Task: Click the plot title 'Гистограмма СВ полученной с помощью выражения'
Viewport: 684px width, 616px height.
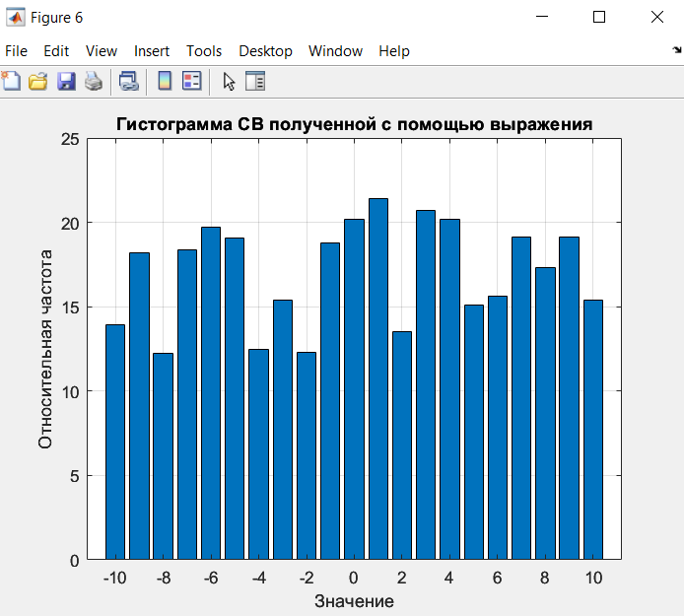Action: pyautogui.click(x=354, y=124)
